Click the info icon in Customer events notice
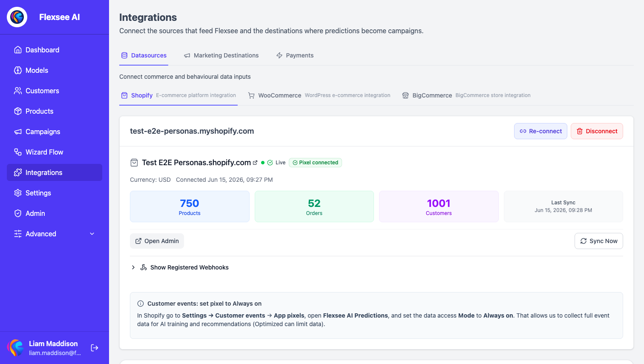 (x=141, y=304)
